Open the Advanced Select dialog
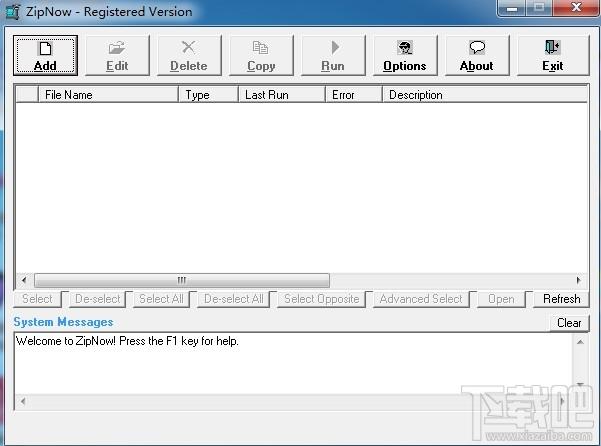The image size is (601, 446). [x=421, y=299]
